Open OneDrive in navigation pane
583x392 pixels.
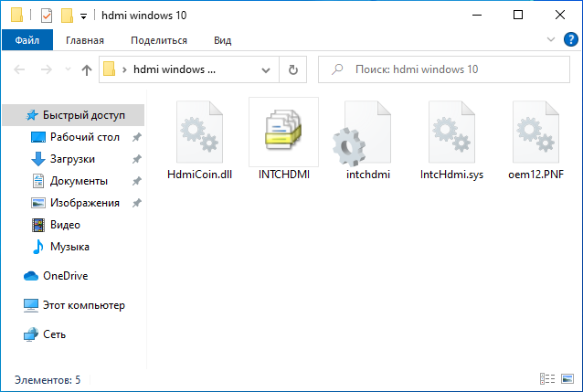click(x=56, y=276)
